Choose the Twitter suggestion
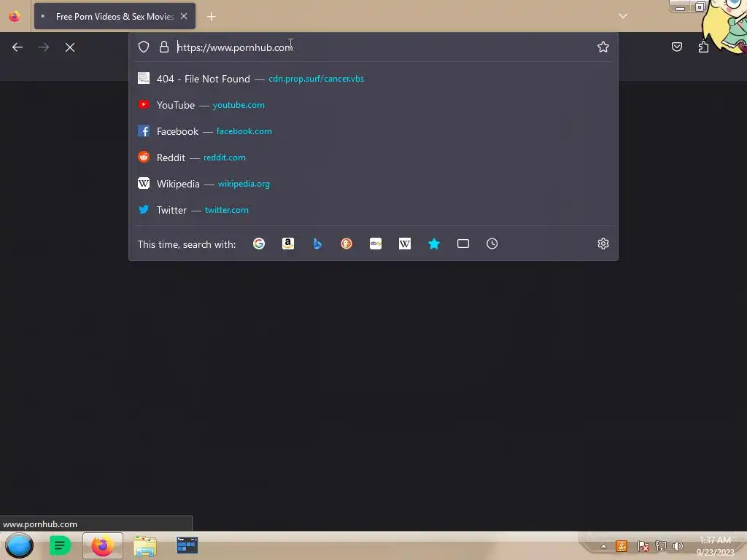 pyautogui.click(x=373, y=209)
